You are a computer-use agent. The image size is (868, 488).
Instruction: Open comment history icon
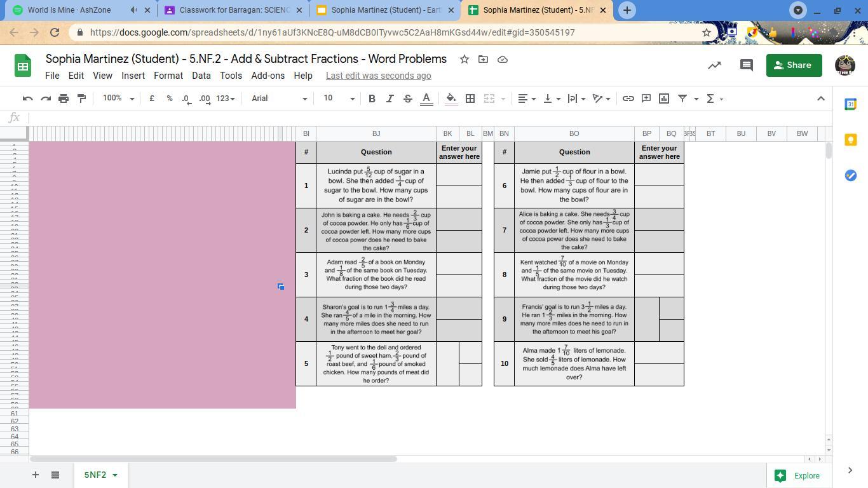click(x=747, y=65)
